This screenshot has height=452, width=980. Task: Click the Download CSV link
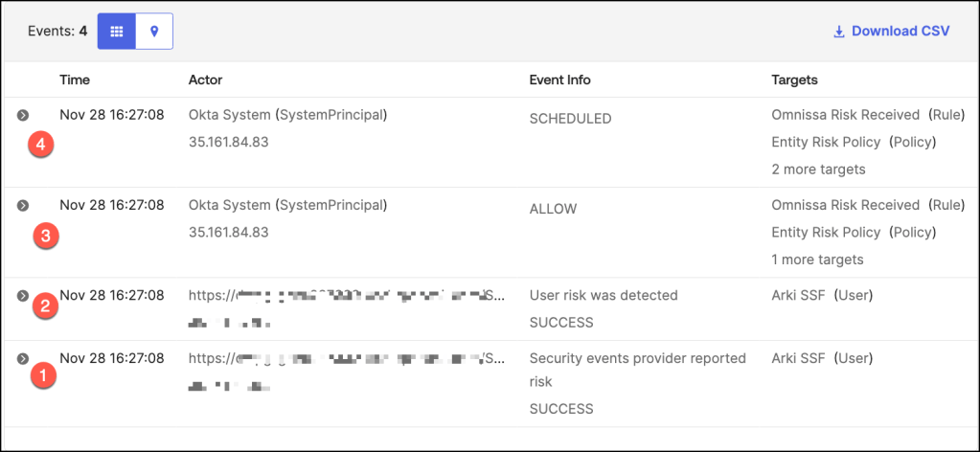[x=900, y=31]
